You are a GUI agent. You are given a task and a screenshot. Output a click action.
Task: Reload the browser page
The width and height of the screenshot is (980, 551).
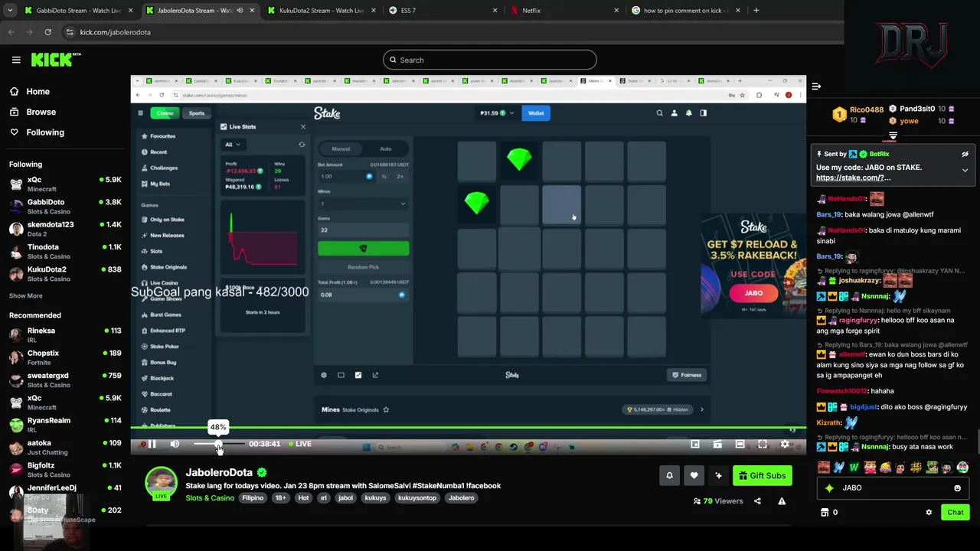[47, 32]
